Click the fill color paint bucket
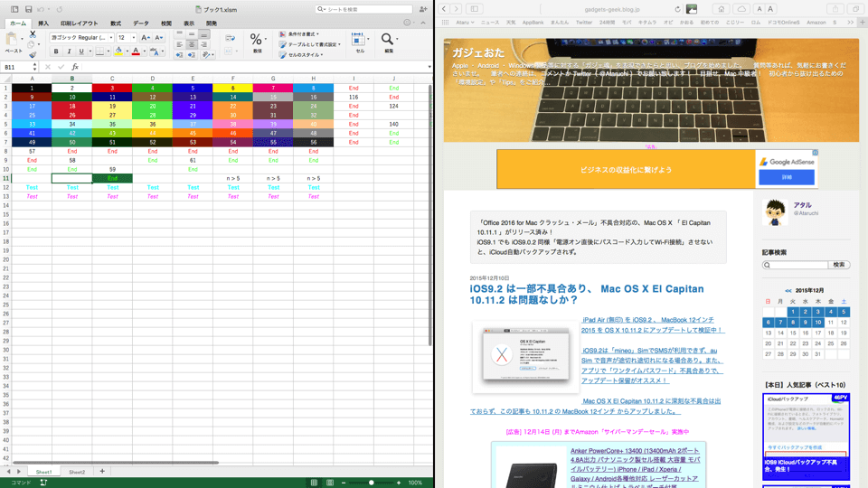868x488 pixels. [x=118, y=52]
